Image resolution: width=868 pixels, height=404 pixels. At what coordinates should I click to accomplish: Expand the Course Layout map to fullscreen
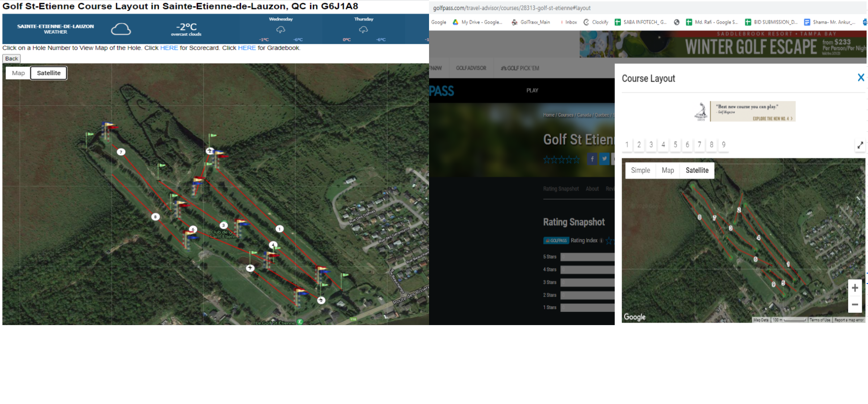860,145
